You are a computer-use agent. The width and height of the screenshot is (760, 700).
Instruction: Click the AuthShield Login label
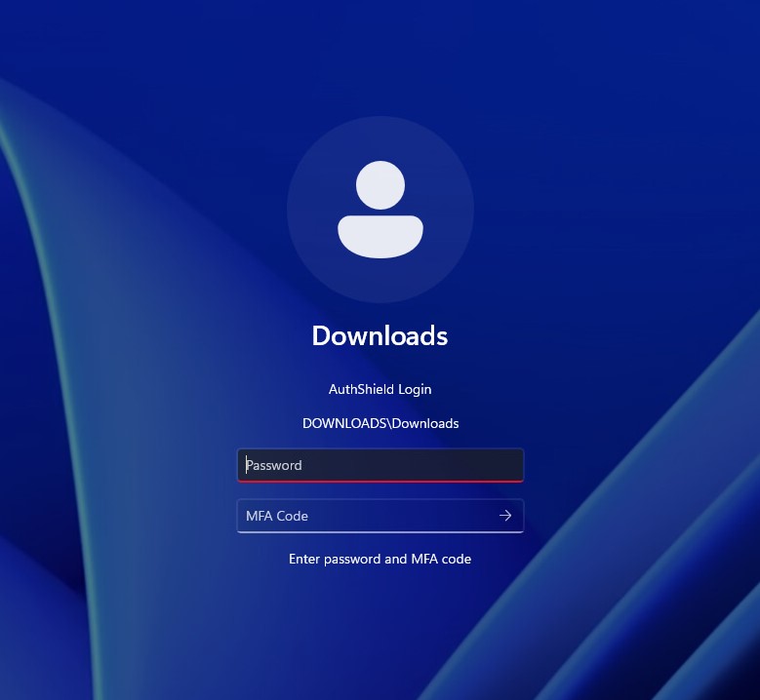(x=380, y=389)
